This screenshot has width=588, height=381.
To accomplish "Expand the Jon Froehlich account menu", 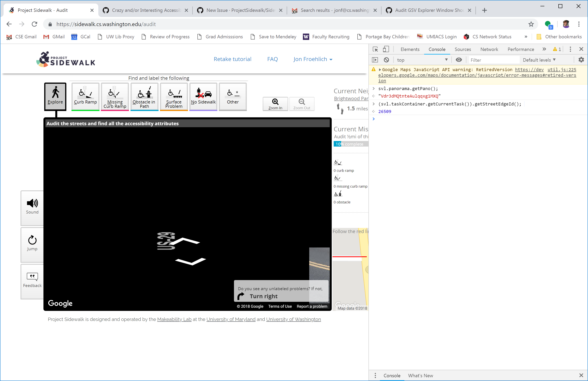I will coord(313,59).
